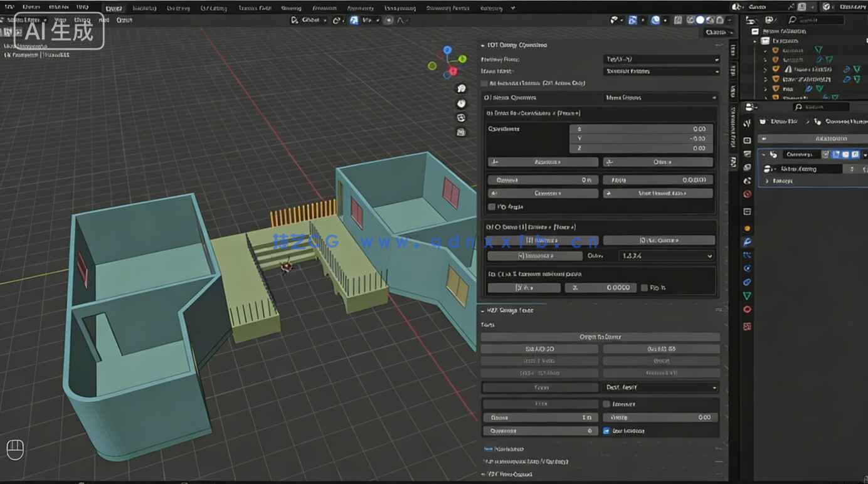
Task: Adjust the X coordinate value slider showing 0.00
Action: (640, 128)
